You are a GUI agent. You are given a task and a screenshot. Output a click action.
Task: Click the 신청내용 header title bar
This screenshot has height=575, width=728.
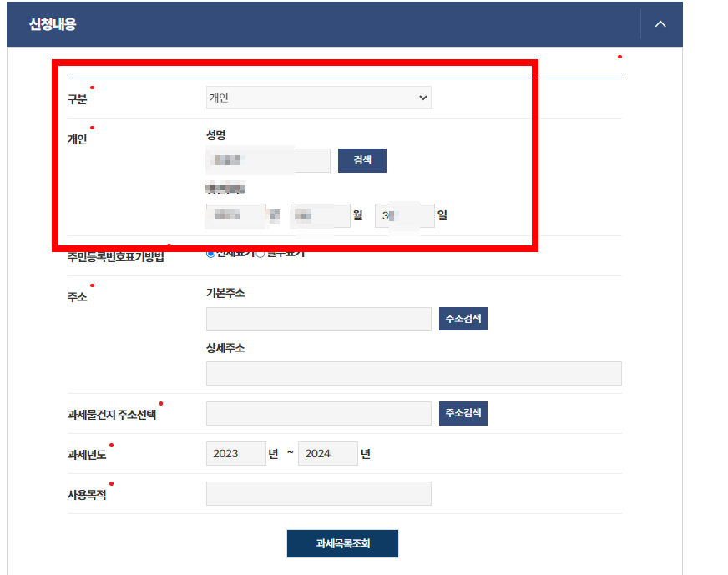point(50,24)
